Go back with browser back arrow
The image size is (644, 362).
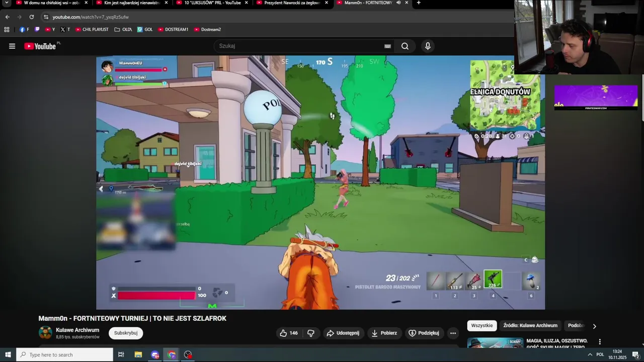pyautogui.click(x=7, y=17)
